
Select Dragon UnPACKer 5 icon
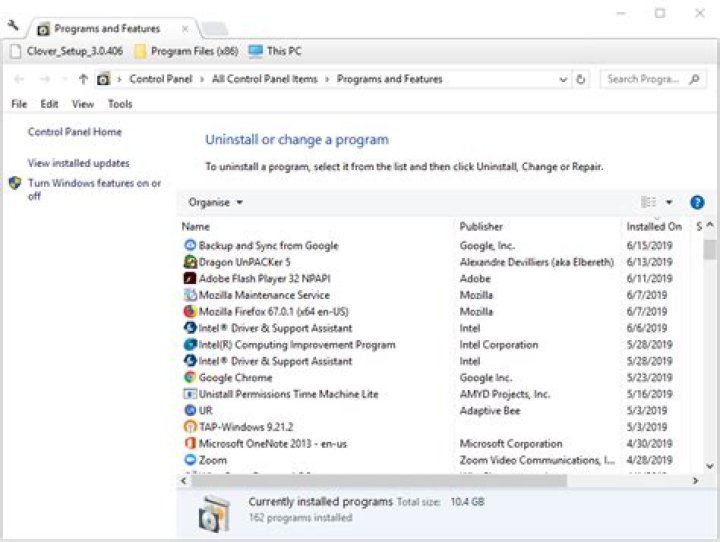(190, 262)
